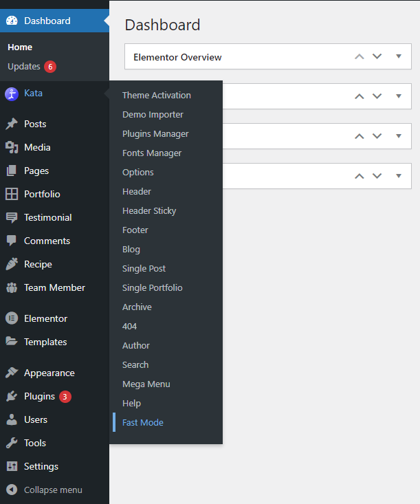420x504 pixels.
Task: Open Plugins Manager in Kata submenu
Action: tap(155, 133)
